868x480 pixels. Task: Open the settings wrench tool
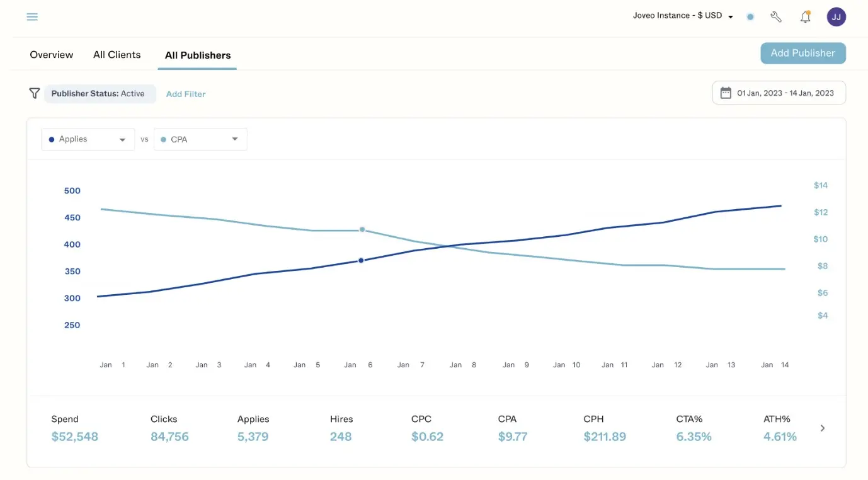pyautogui.click(x=775, y=16)
